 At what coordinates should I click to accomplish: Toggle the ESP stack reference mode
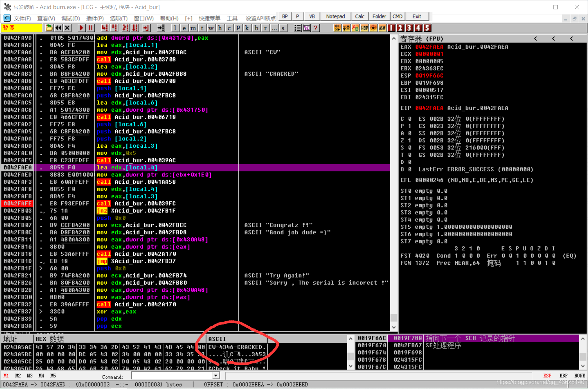pos(547,376)
